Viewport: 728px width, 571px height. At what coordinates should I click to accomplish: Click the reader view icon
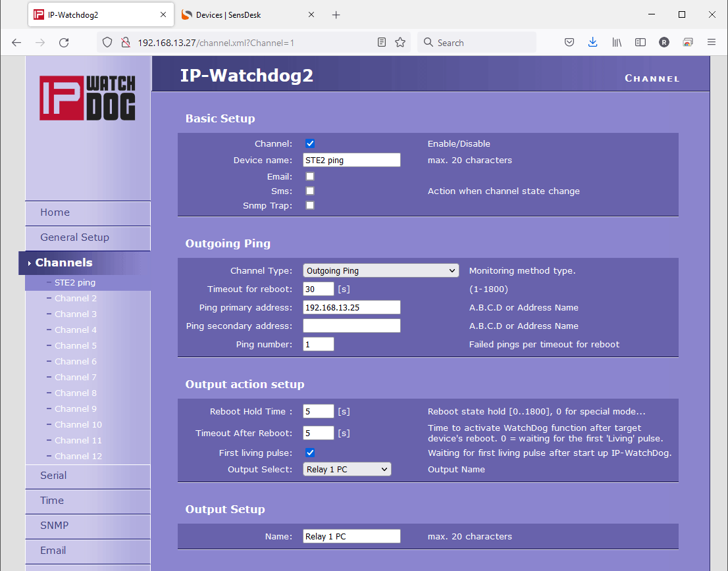coord(382,43)
